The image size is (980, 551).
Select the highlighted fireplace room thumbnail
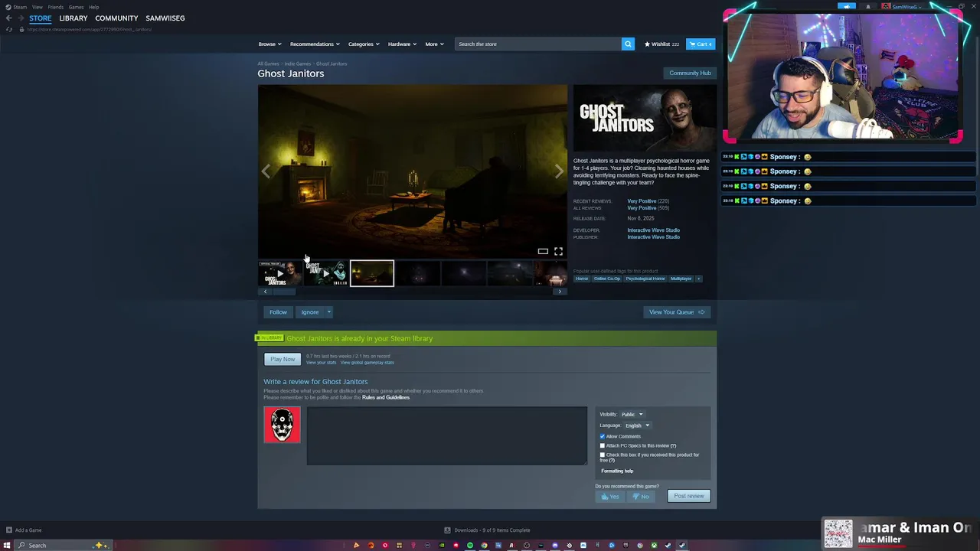pos(372,273)
